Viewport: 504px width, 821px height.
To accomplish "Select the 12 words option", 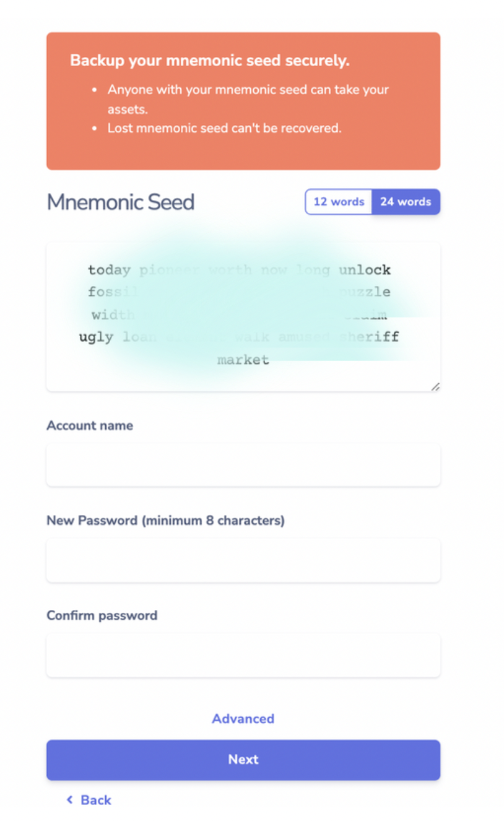I will point(339,202).
